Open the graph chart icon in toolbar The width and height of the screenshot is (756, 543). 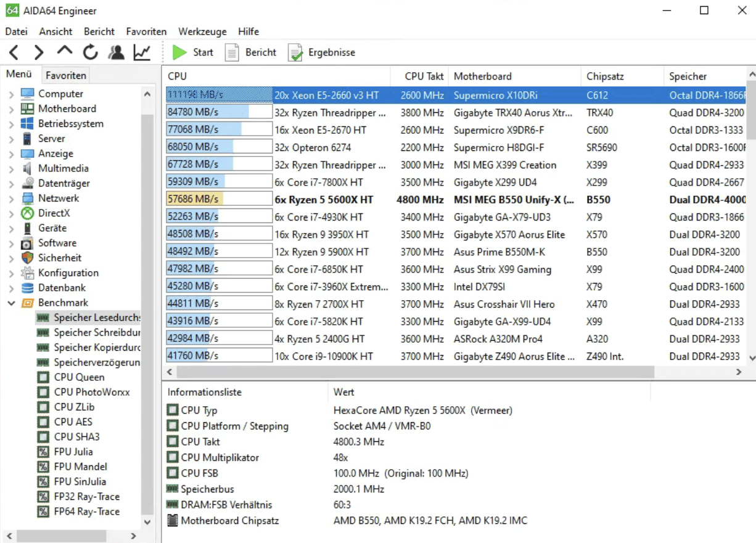[142, 52]
